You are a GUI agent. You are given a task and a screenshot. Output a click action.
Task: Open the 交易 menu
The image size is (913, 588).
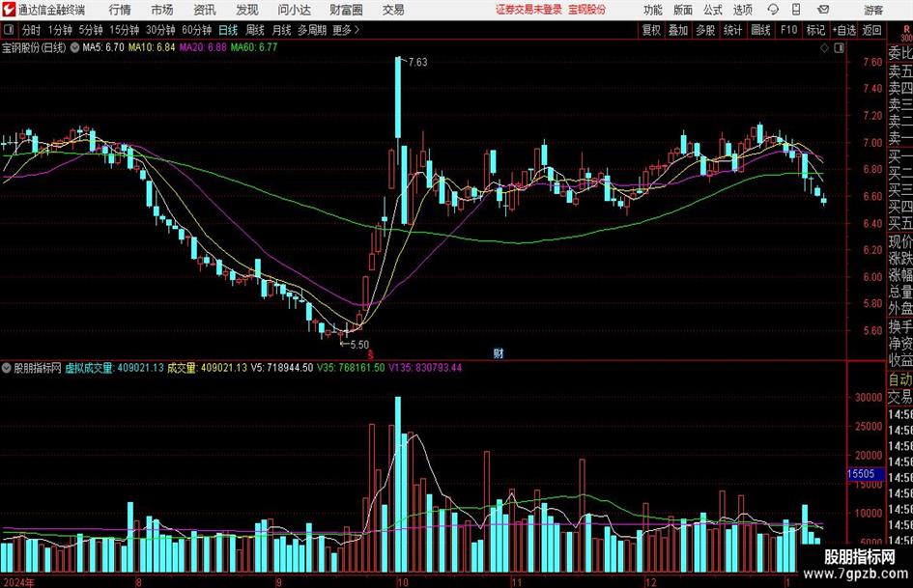[x=393, y=10]
